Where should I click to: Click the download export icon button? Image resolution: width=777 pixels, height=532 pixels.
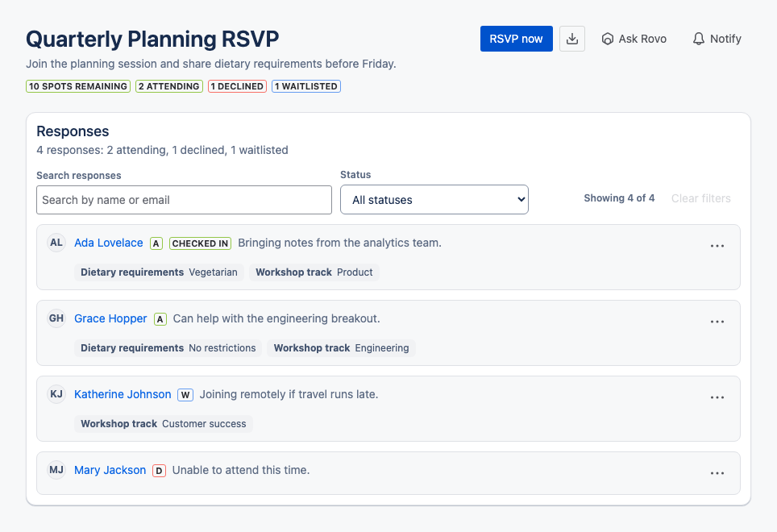click(x=571, y=39)
